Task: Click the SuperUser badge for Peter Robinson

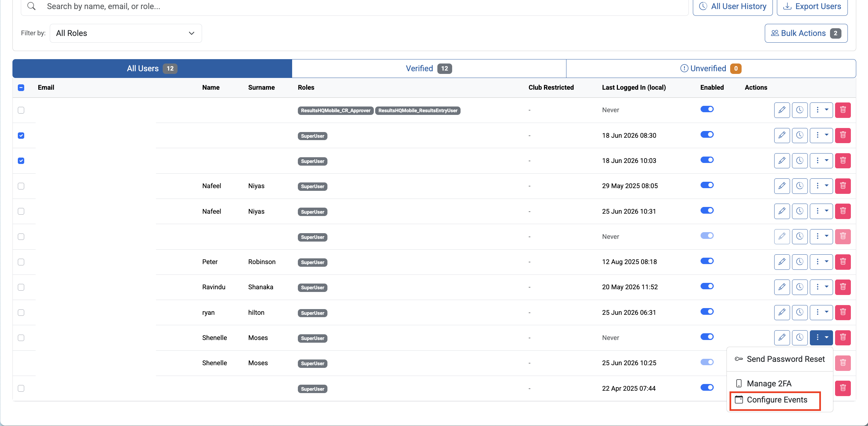Action: point(312,262)
